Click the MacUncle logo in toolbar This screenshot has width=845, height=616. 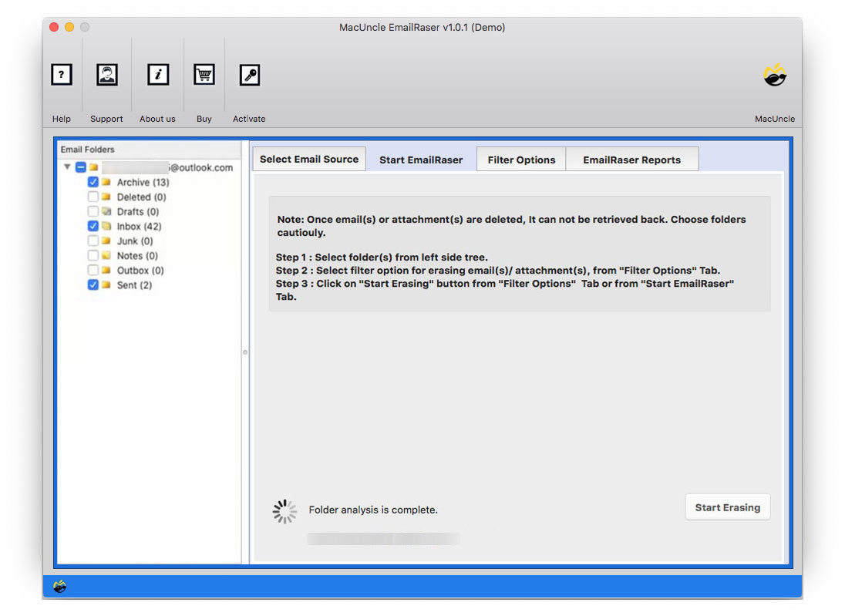coord(775,75)
